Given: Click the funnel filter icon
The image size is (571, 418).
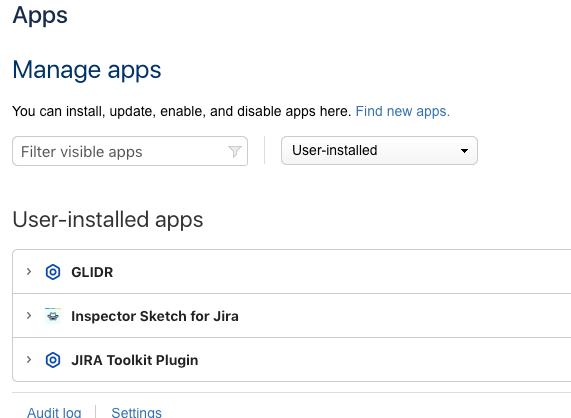Looking at the screenshot, I should pyautogui.click(x=235, y=151).
